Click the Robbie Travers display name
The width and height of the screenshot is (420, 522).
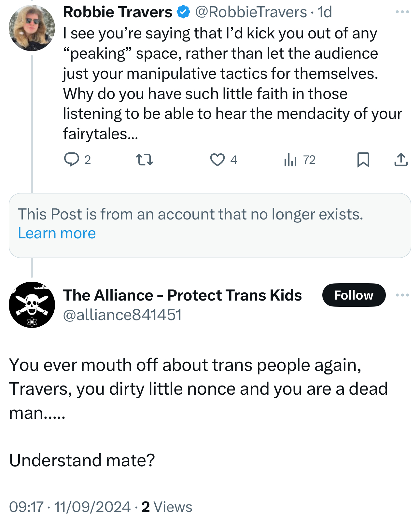(x=118, y=12)
